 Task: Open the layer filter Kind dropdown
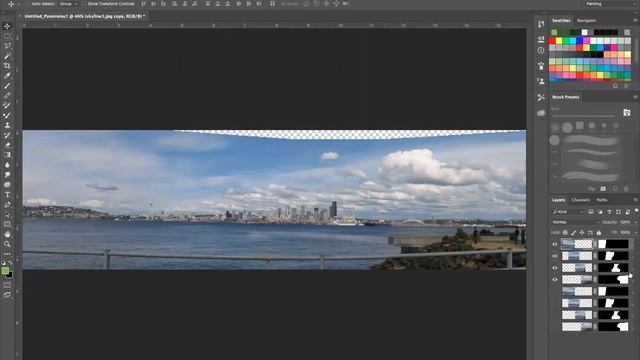click(x=568, y=211)
